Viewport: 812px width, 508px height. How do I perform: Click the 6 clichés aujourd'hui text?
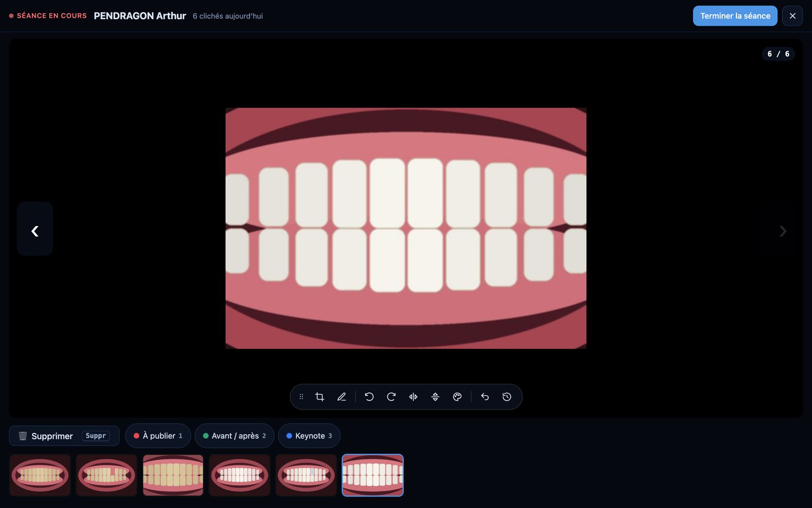228,16
